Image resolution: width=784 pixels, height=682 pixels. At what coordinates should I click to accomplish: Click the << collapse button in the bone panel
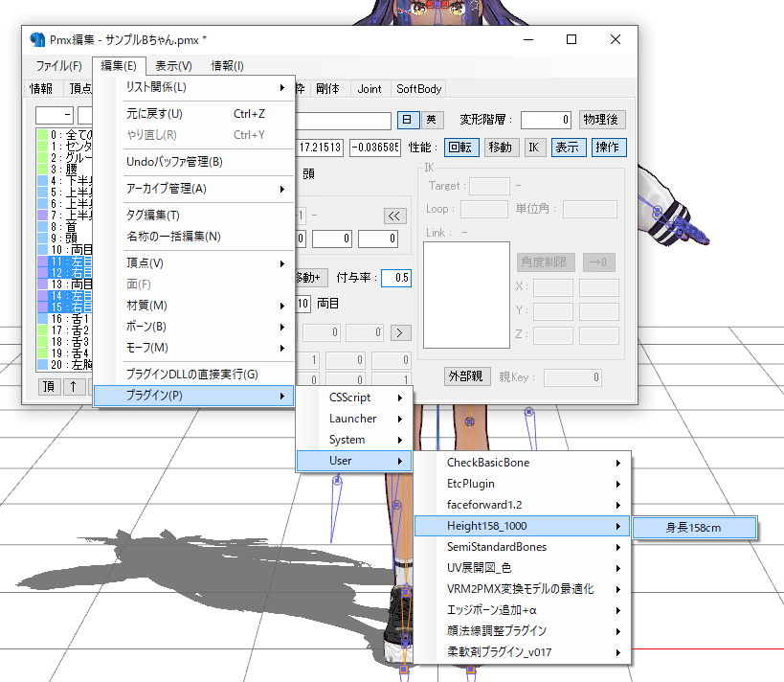click(394, 216)
